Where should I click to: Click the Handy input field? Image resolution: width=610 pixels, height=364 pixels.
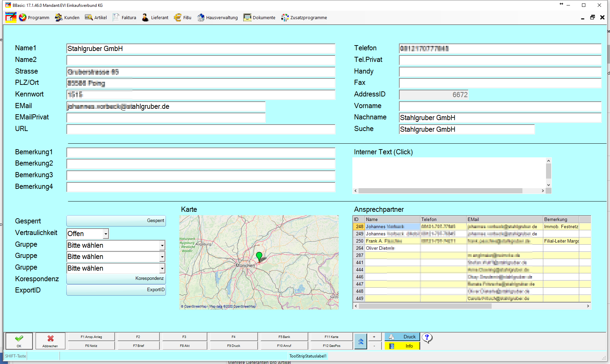[x=500, y=72]
